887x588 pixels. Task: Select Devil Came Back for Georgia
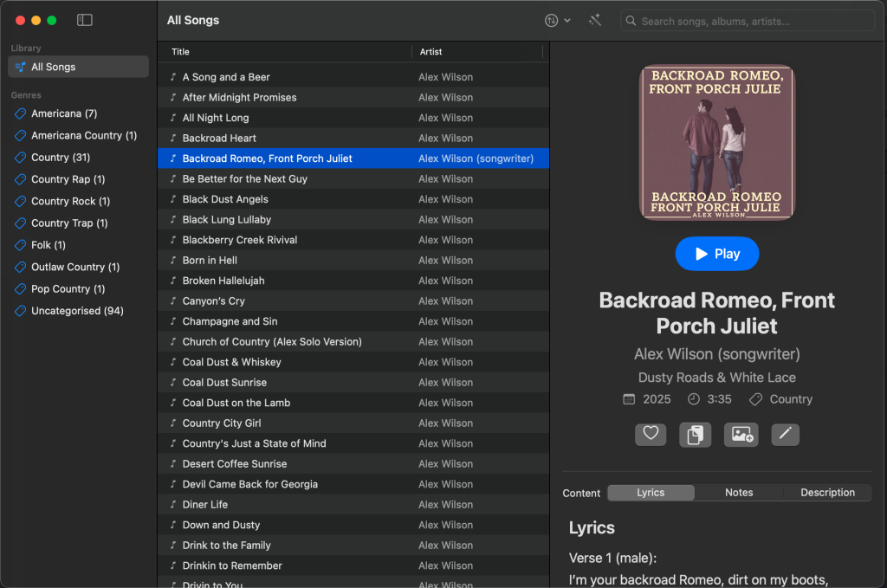[353, 484]
